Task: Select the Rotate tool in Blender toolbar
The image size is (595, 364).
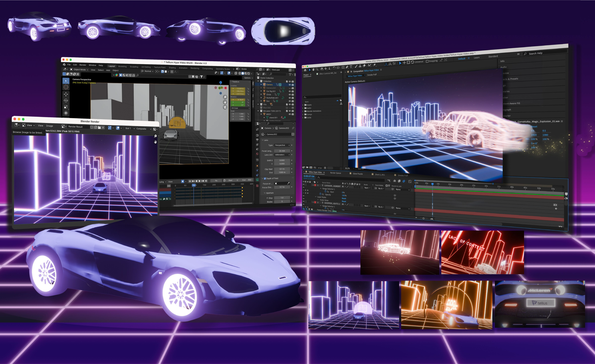Action: point(66,100)
